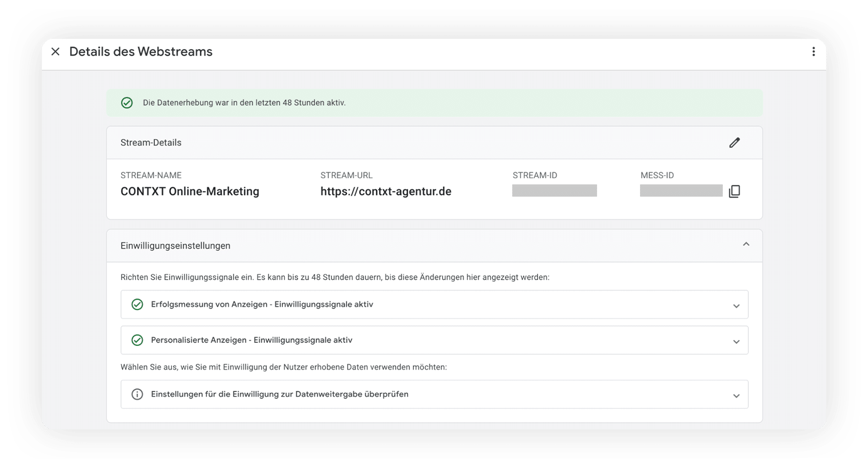The image size is (868, 474).
Task: Open the three-dot more options menu
Action: coord(813,52)
